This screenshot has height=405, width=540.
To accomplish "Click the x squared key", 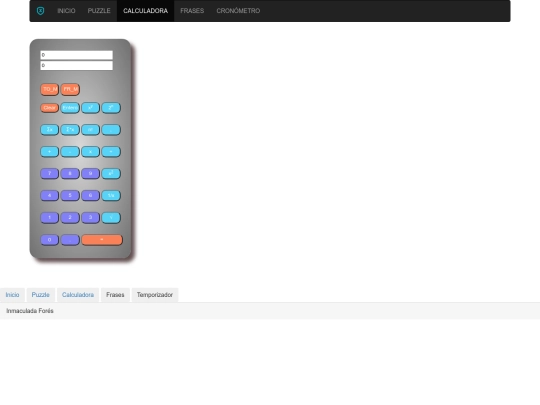I will (111, 174).
